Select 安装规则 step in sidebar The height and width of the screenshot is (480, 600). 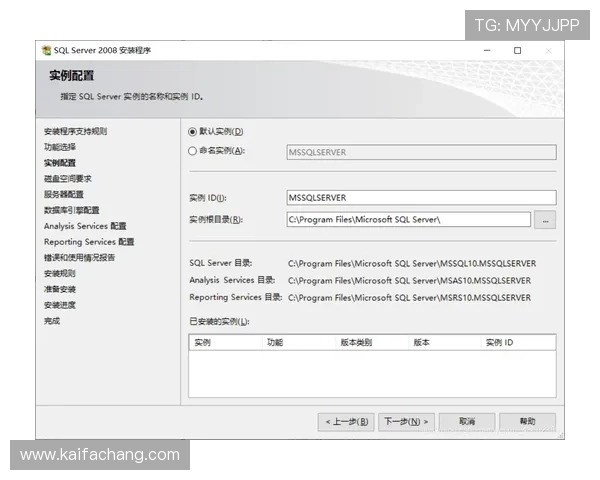pos(60,273)
